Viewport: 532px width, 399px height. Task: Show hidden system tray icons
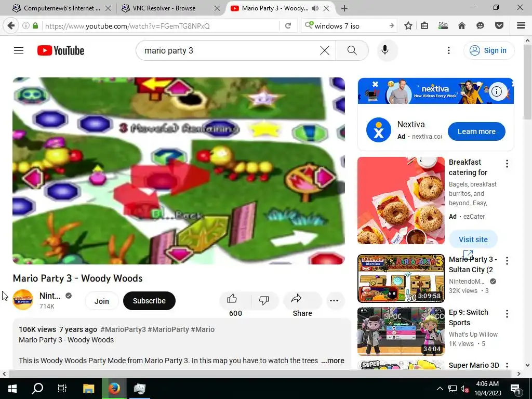pyautogui.click(x=440, y=389)
